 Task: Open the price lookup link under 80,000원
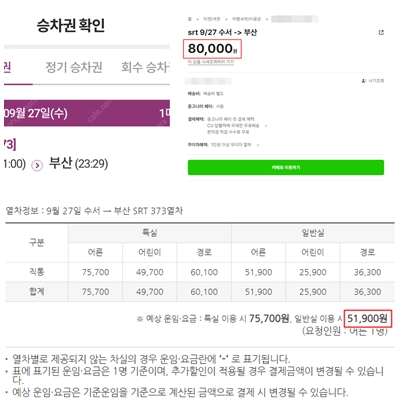tap(211, 62)
